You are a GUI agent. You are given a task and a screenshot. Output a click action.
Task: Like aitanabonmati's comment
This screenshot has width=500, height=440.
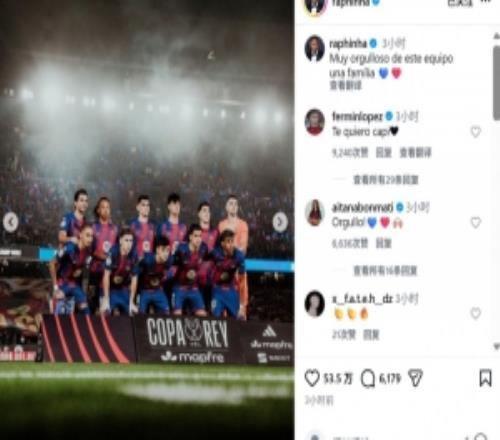coord(476,222)
